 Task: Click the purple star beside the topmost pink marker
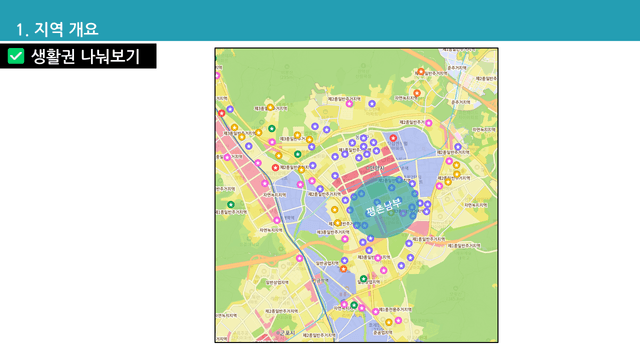pos(372,104)
